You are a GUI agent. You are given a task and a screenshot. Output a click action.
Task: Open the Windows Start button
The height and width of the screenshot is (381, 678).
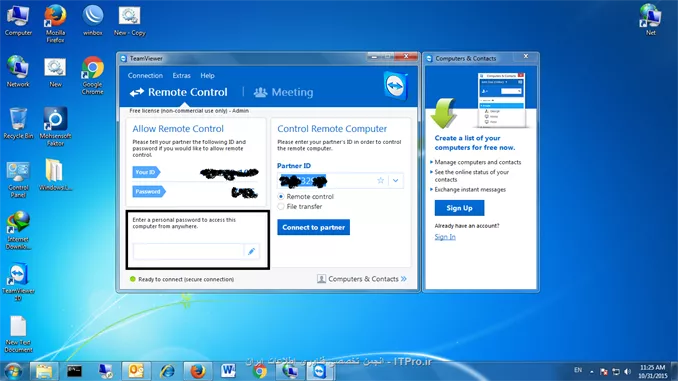point(13,371)
